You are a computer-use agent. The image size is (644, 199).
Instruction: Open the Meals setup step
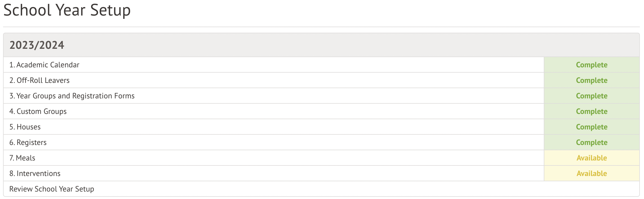click(x=22, y=158)
